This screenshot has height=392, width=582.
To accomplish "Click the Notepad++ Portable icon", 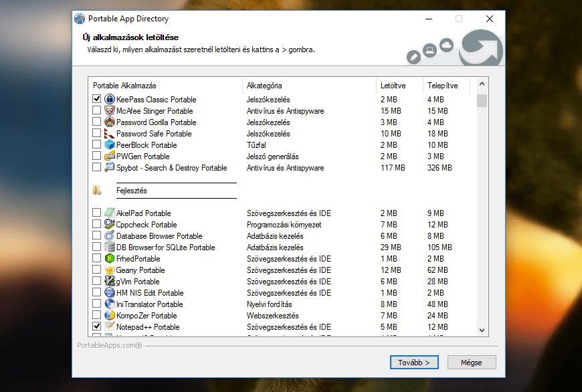I will [x=110, y=326].
